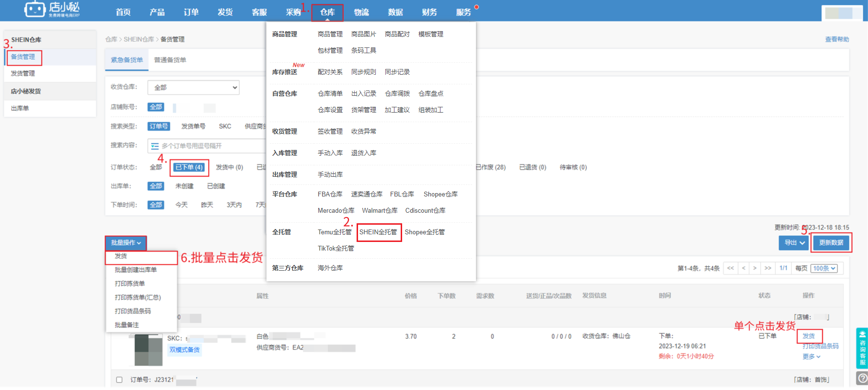Open the 查看帮助 help link
This screenshot has width=868, height=390.
tap(837, 39)
